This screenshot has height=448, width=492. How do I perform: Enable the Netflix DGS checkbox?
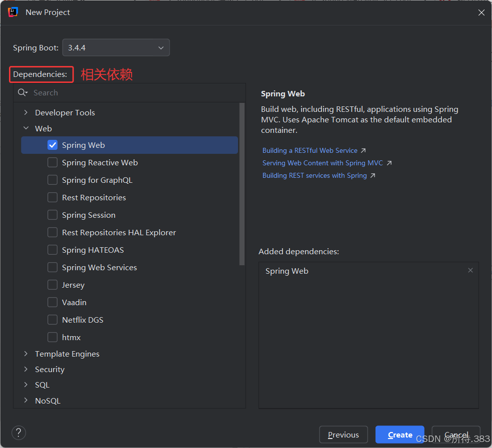tap(52, 320)
